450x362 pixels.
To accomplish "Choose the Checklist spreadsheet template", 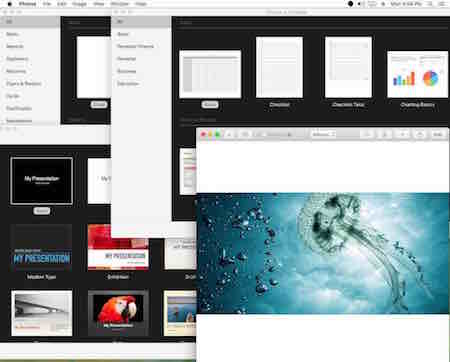I will (x=279, y=67).
